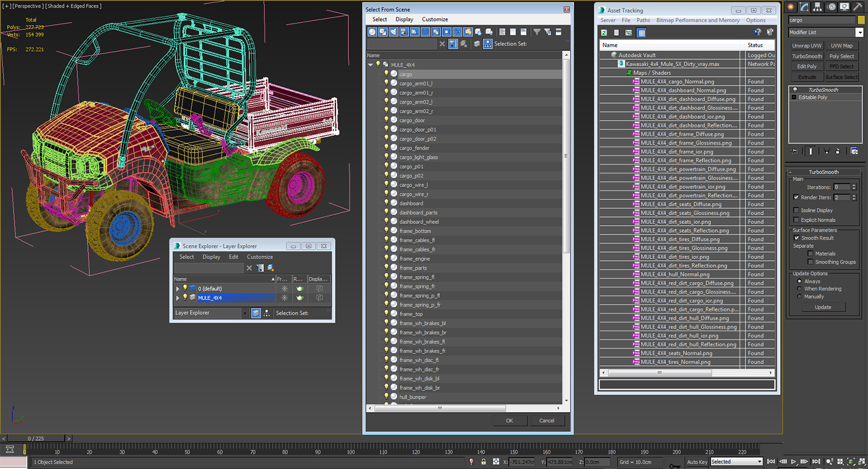Toggle Display Space Warps wavy icon
Image resolution: width=868 pixels, height=469 pixels.
[425, 32]
